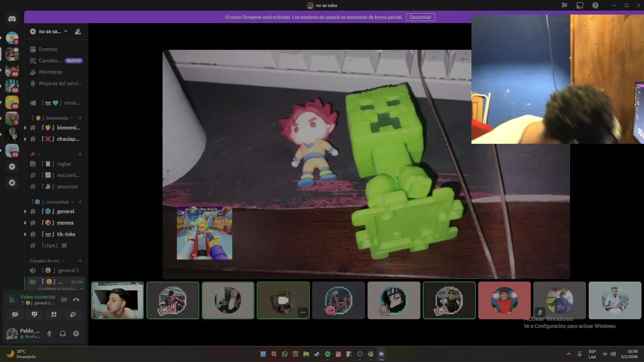The width and height of the screenshot is (644, 362).
Task: Disconnect from the voice call
Action: click(76, 300)
